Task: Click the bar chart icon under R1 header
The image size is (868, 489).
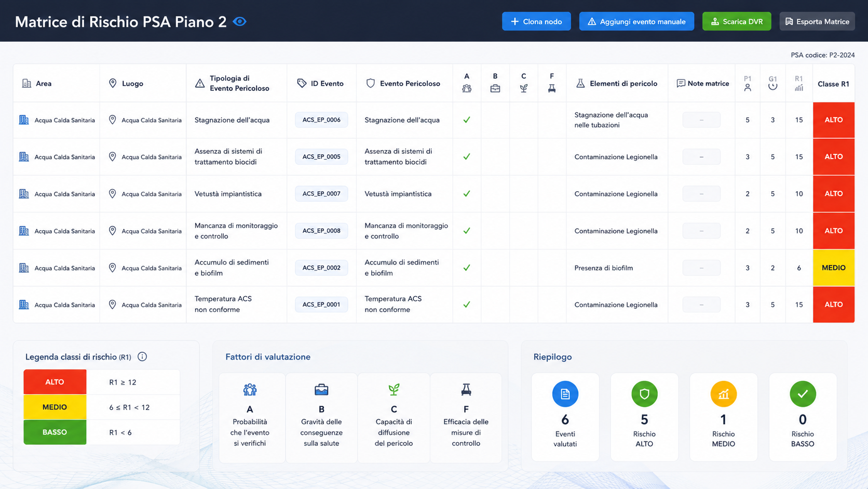Action: tap(799, 88)
